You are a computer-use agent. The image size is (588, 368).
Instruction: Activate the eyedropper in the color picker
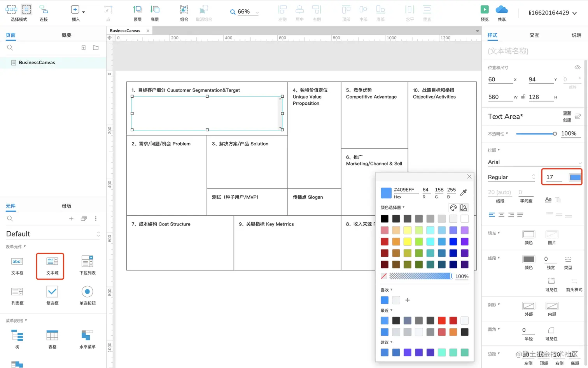(463, 192)
